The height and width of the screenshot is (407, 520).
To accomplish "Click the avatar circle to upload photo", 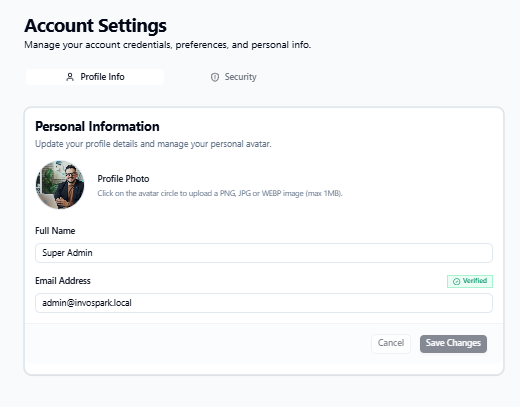I will click(60, 185).
